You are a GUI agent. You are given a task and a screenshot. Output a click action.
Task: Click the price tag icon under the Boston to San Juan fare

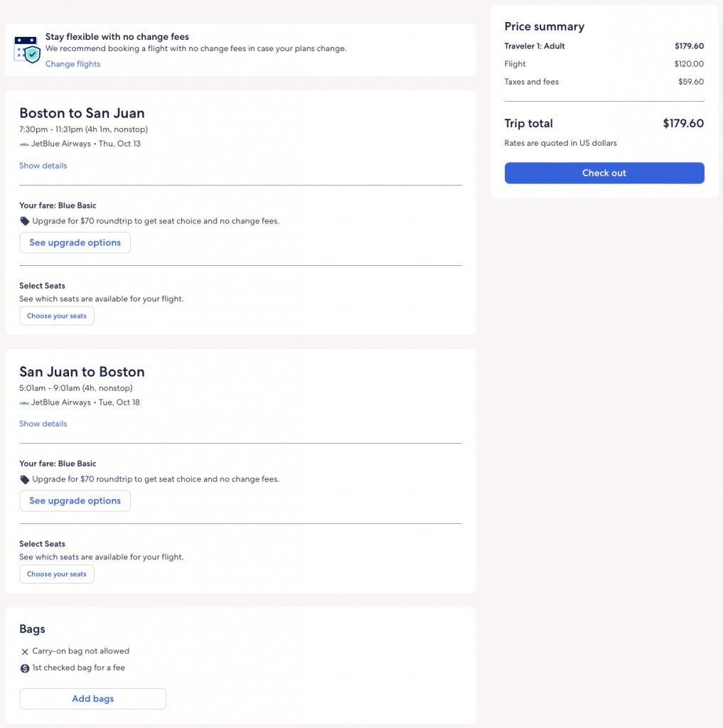click(x=25, y=221)
